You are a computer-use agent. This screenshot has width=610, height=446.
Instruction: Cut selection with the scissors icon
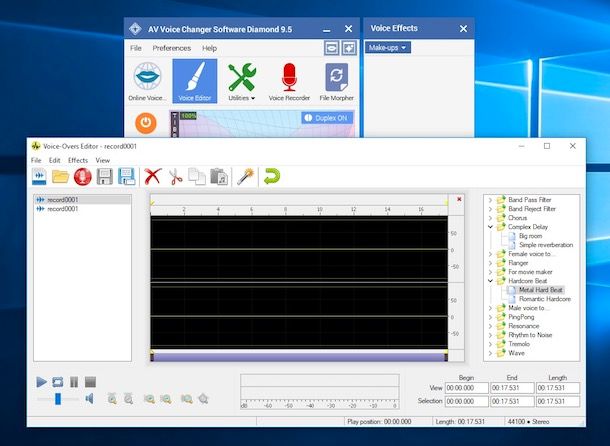tap(175, 177)
